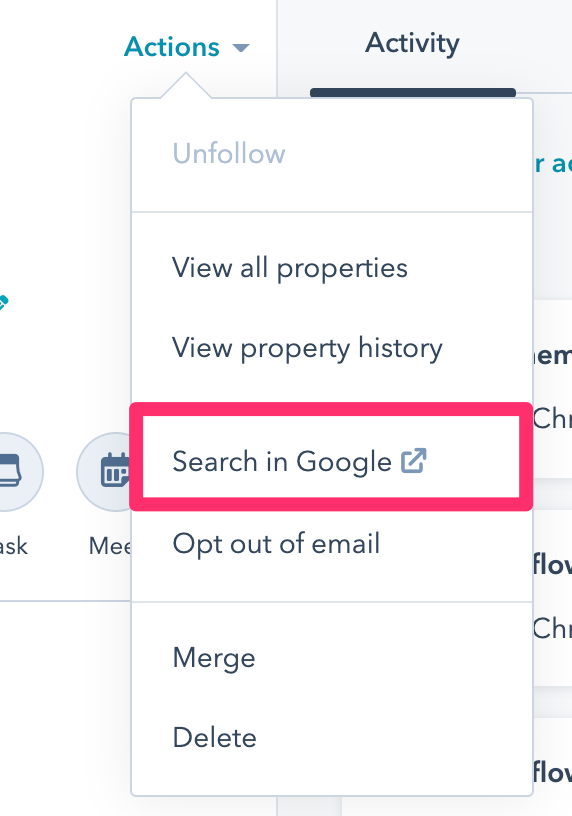The image size is (572, 816).
Task: Switch to the Activity tab
Action: point(412,43)
